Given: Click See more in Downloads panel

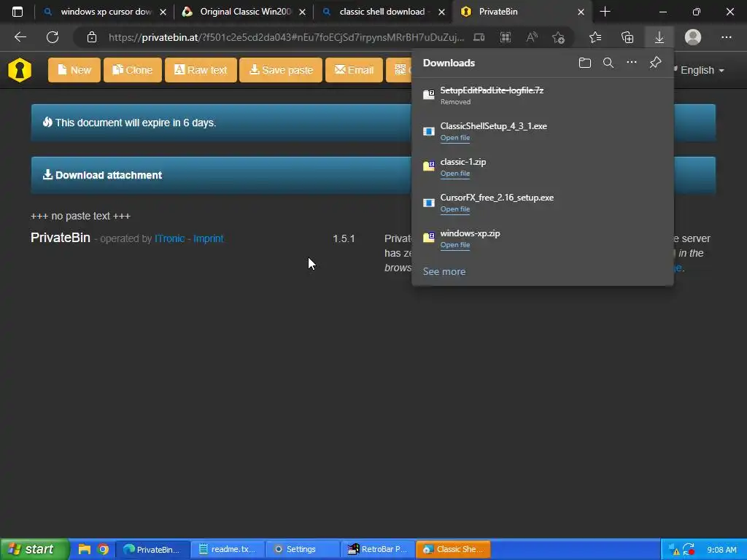Looking at the screenshot, I should [x=444, y=271].
